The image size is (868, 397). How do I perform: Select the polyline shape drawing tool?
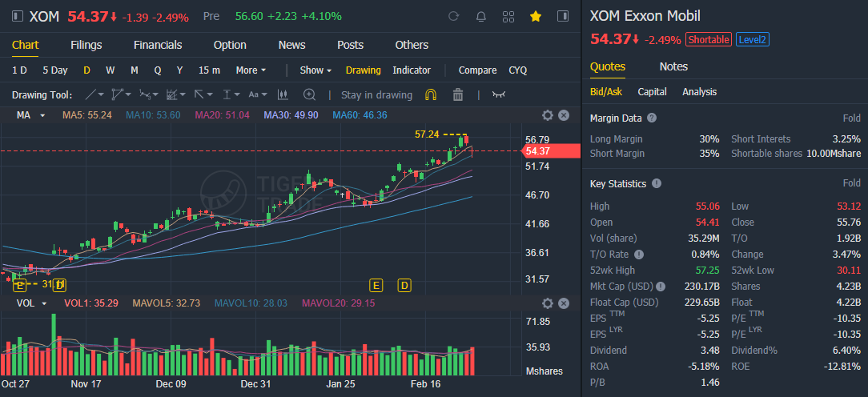[x=117, y=94]
